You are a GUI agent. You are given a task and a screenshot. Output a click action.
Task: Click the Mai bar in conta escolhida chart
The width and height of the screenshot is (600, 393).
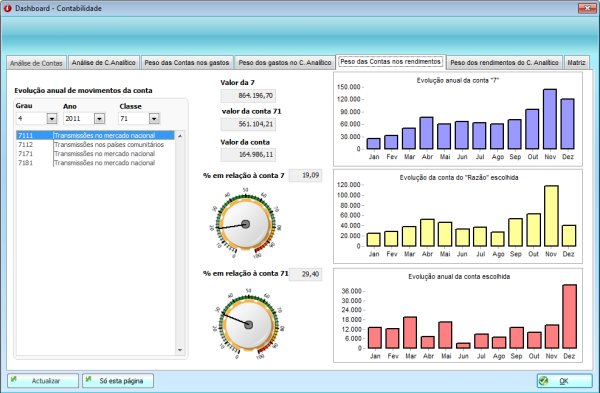point(445,335)
